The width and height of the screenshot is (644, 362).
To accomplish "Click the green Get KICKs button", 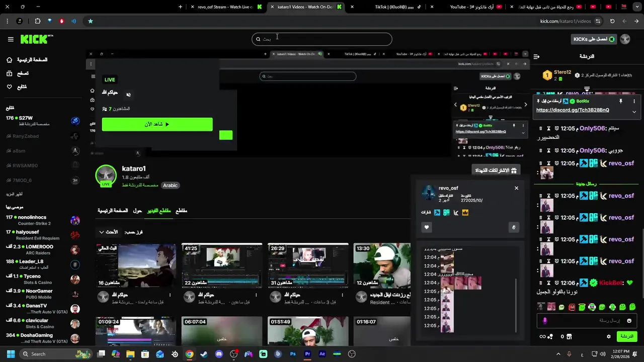I will tap(594, 39).
